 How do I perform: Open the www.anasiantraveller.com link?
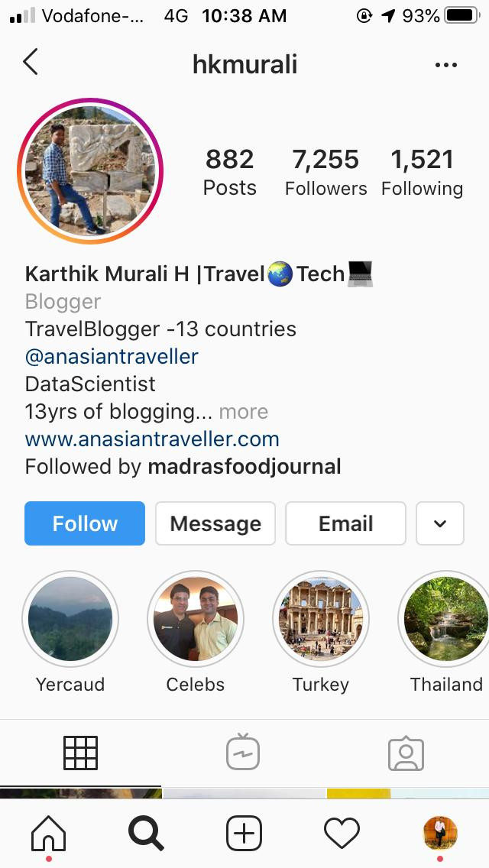(x=152, y=439)
